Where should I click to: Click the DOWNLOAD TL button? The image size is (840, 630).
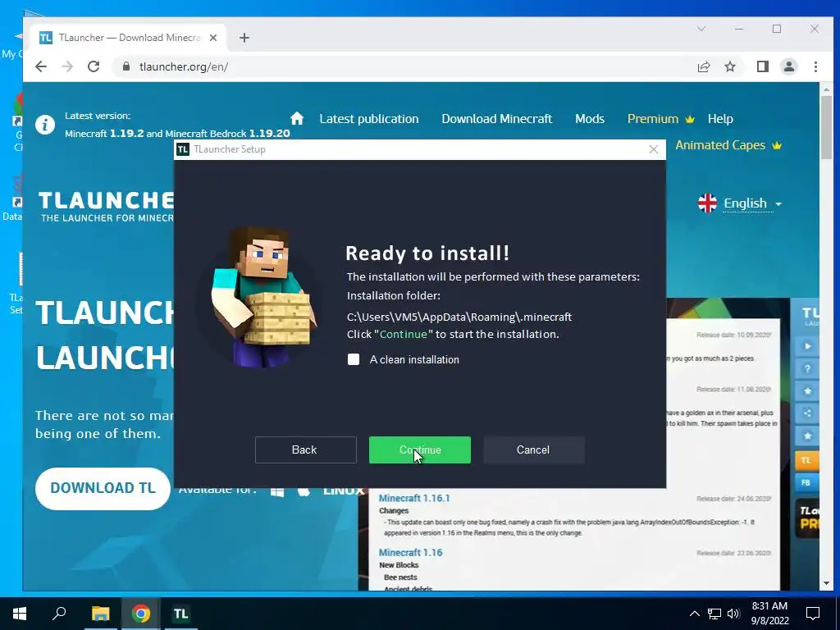(x=103, y=488)
